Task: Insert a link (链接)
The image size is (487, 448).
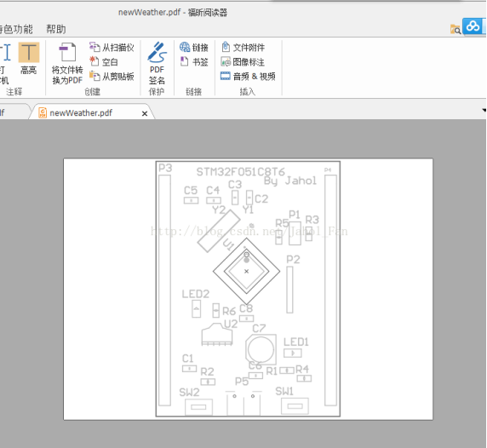Action: coord(194,47)
